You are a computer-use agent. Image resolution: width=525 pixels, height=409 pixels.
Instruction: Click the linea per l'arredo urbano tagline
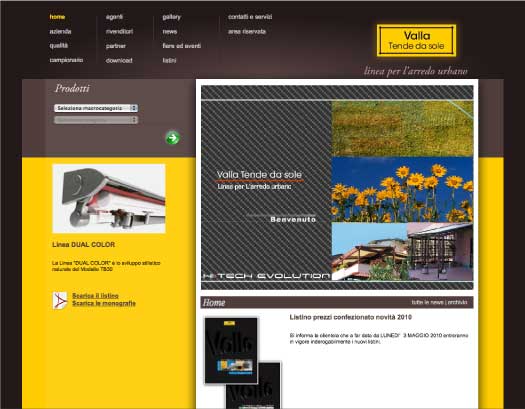[416, 71]
